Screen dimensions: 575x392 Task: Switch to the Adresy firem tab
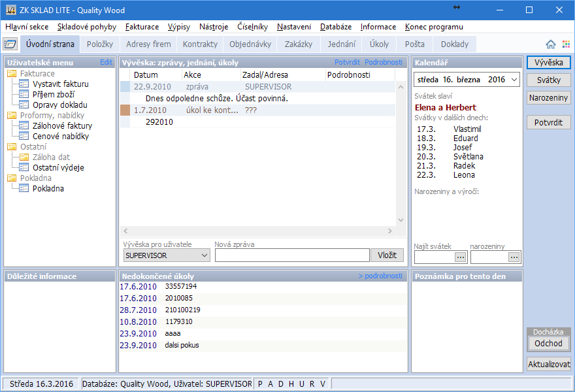[148, 44]
